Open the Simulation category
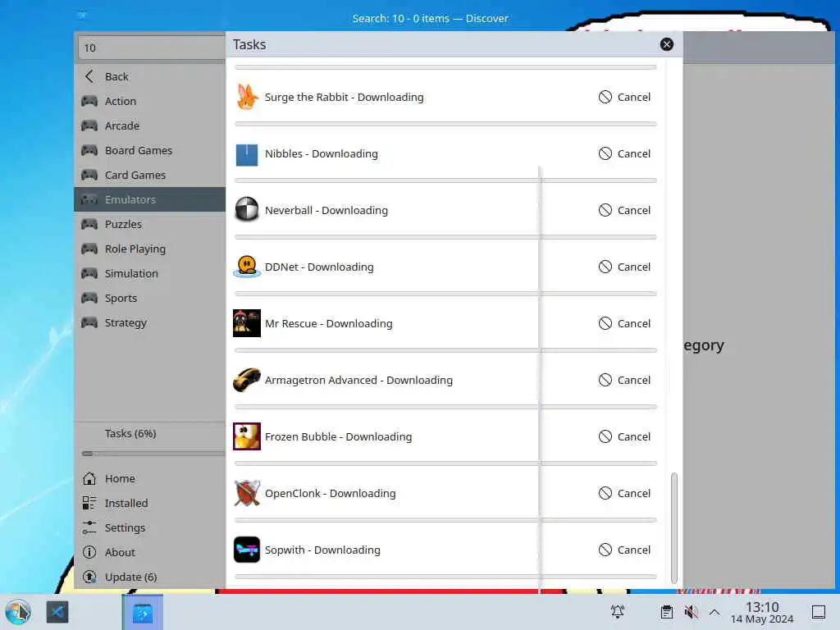The height and width of the screenshot is (630, 840). tap(150, 273)
